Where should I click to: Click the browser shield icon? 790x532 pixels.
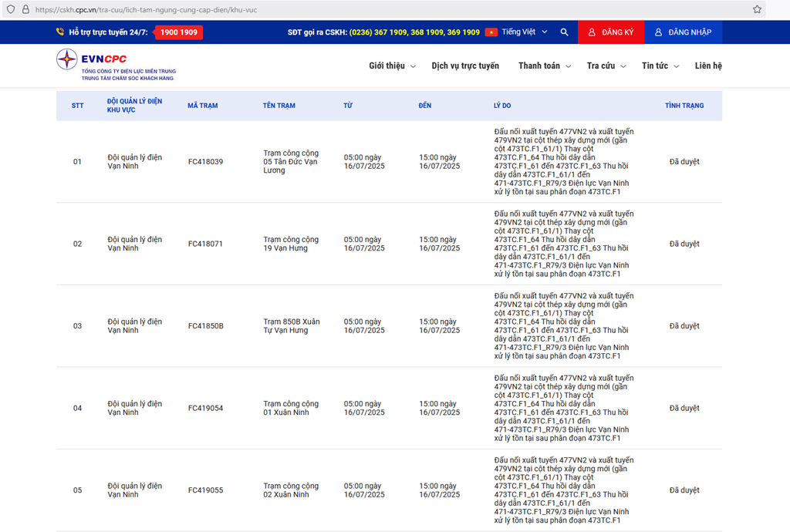(x=10, y=9)
